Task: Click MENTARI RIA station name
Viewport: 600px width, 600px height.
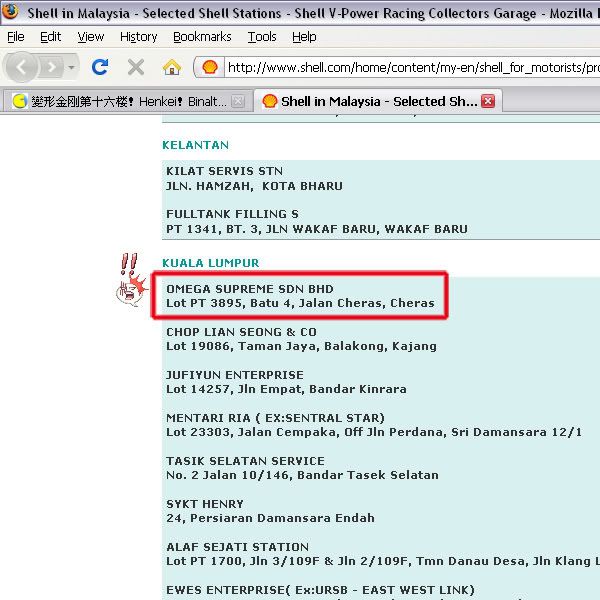Action: click(x=276, y=418)
